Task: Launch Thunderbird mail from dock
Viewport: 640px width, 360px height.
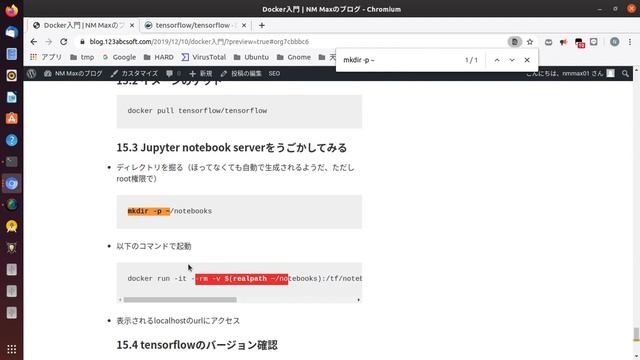Action: [11, 32]
